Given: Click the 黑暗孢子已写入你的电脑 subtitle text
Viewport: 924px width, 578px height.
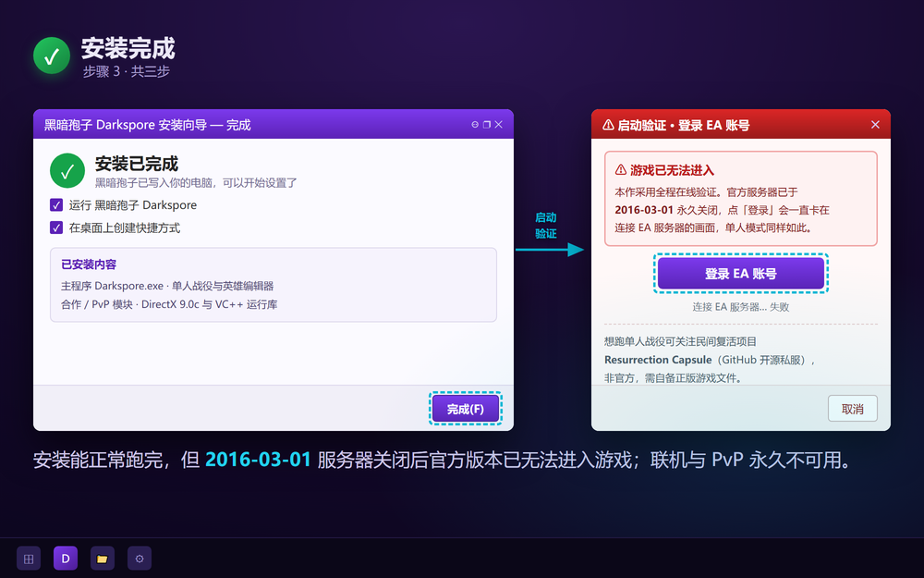Looking at the screenshot, I should coord(196,183).
